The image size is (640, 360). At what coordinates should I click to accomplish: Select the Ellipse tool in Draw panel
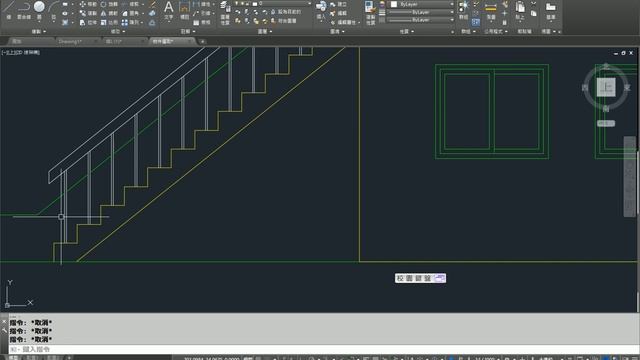65,13
